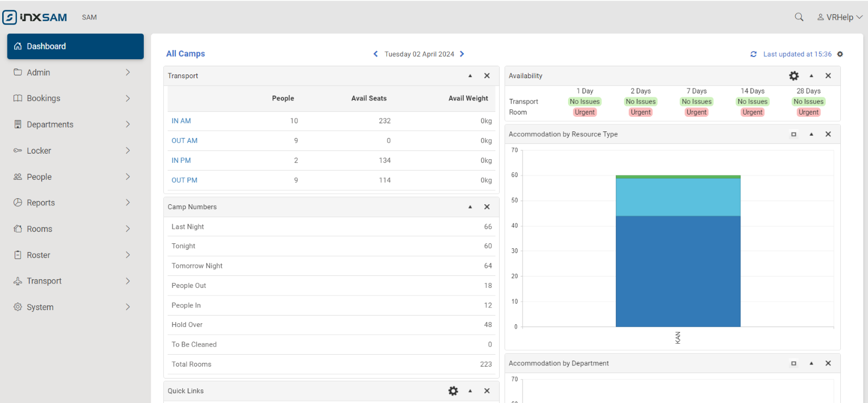Maximize Accommodation by Department chart
This screenshot has height=403, width=868.
pyautogui.click(x=794, y=363)
